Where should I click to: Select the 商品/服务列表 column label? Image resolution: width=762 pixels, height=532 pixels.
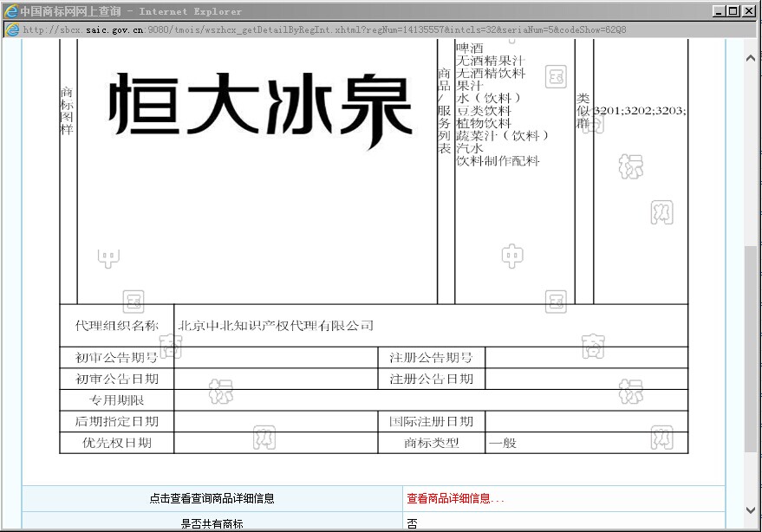(444, 111)
